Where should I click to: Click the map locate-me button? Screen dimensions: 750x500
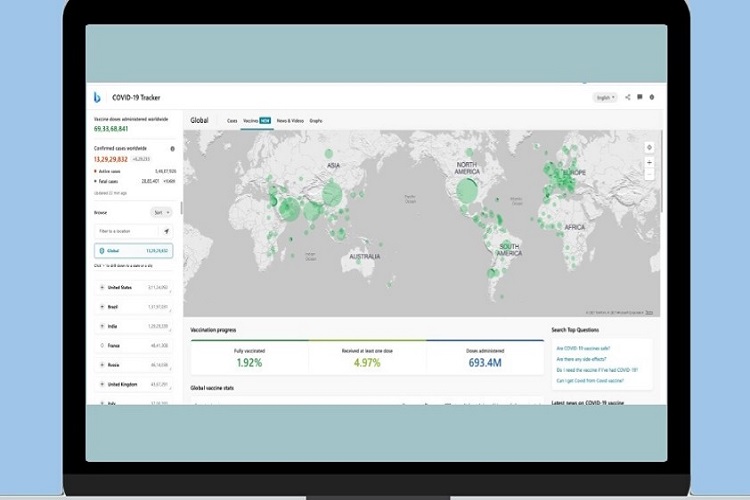pos(649,147)
